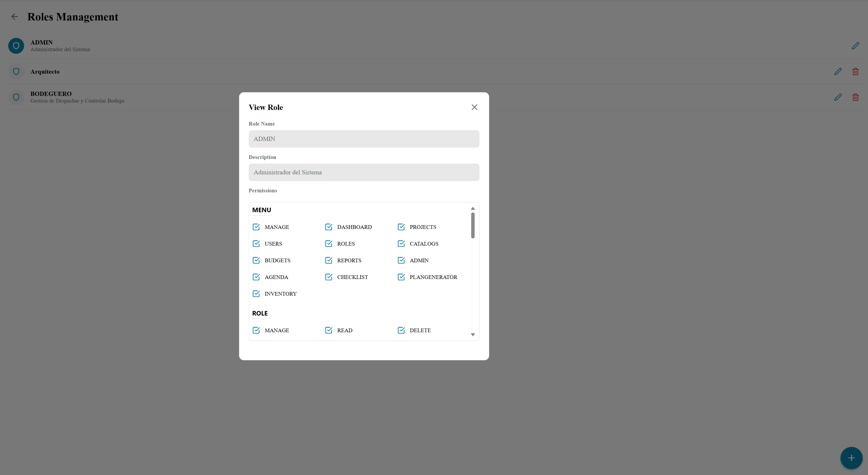
Task: Click 'Gestion de Despachar y Controlar Bodega' text
Action: coord(77,101)
